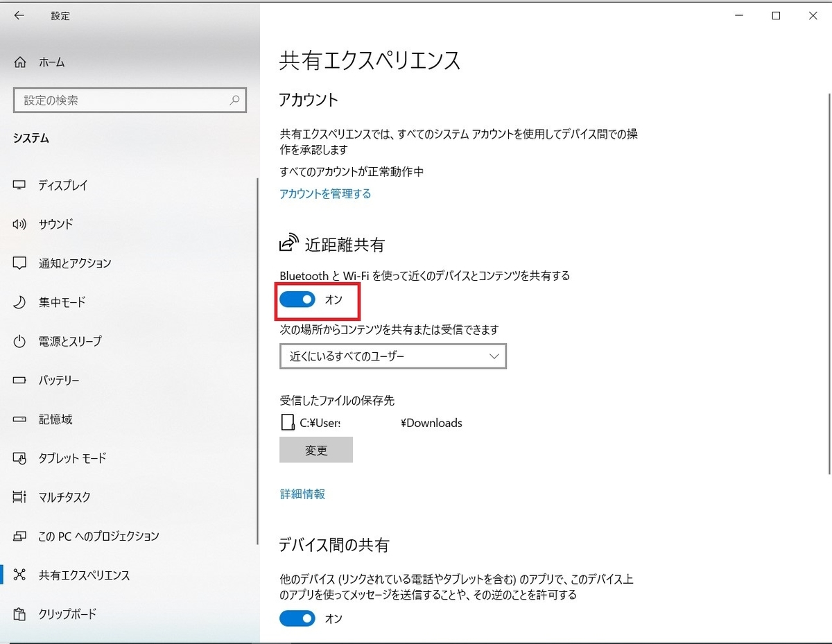The image size is (832, 644).
Task: Click the 変更 button for save location
Action: click(x=315, y=449)
